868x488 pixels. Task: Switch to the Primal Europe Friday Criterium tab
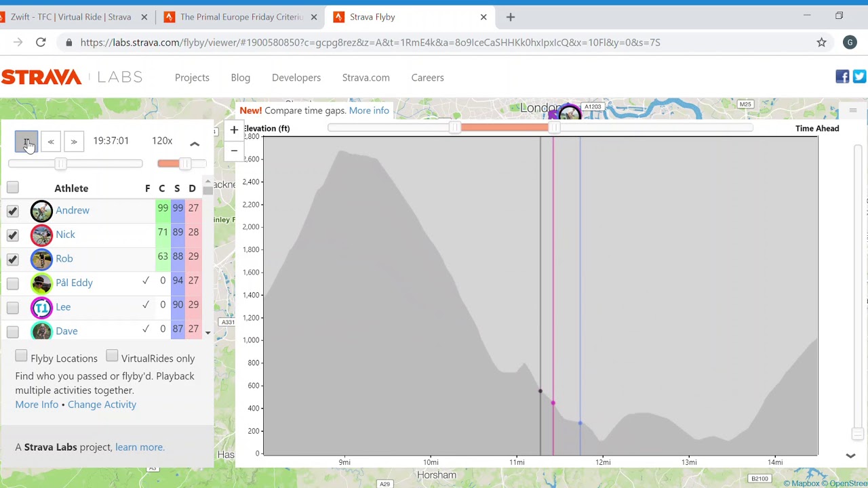[x=241, y=17]
